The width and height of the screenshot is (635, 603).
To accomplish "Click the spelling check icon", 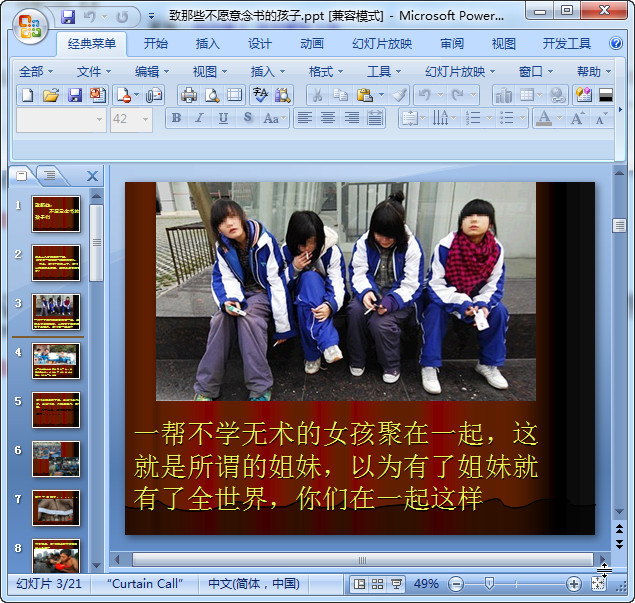I will coord(260,96).
